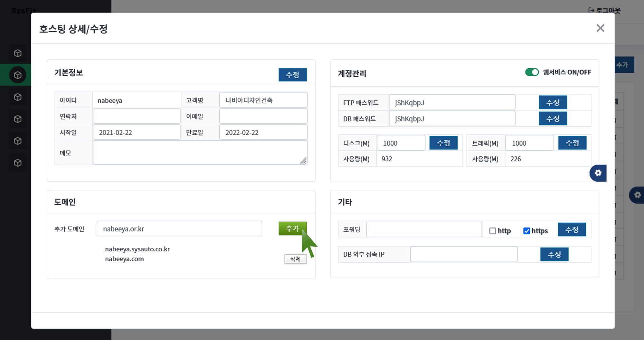Image resolution: width=644 pixels, height=340 pixels.
Task: Click 수정 for DB external access IP
Action: (x=554, y=254)
